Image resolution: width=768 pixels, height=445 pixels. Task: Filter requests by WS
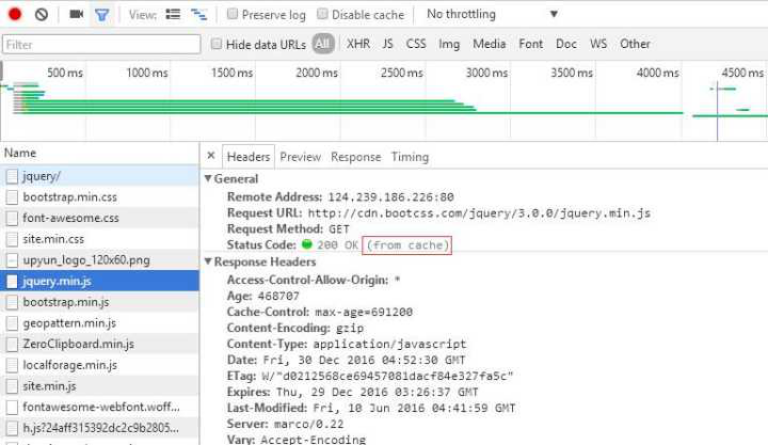click(599, 44)
